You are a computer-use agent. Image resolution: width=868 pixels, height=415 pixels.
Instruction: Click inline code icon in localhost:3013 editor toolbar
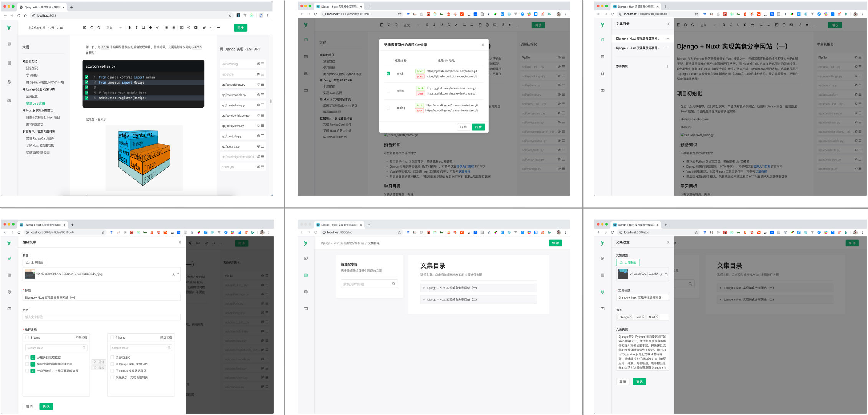coord(158,28)
